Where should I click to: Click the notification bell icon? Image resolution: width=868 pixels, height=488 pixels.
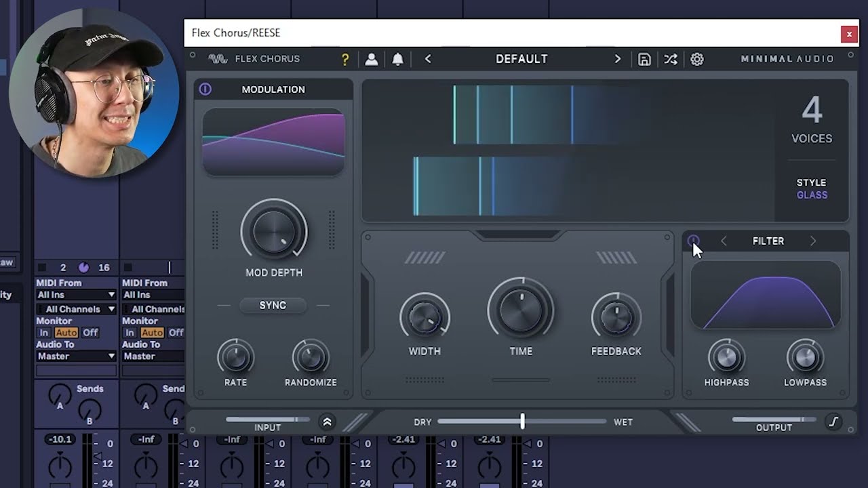pyautogui.click(x=398, y=59)
